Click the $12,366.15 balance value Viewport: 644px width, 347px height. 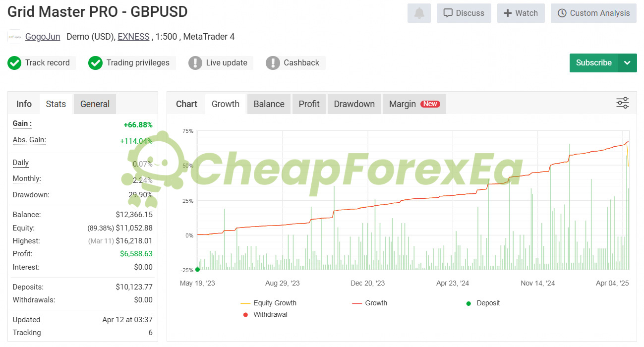(134, 215)
